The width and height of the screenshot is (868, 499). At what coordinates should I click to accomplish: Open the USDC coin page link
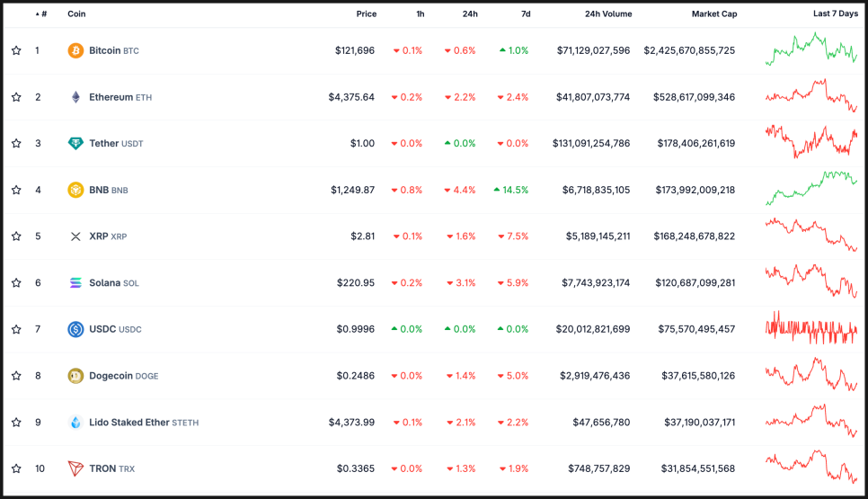[x=102, y=329]
